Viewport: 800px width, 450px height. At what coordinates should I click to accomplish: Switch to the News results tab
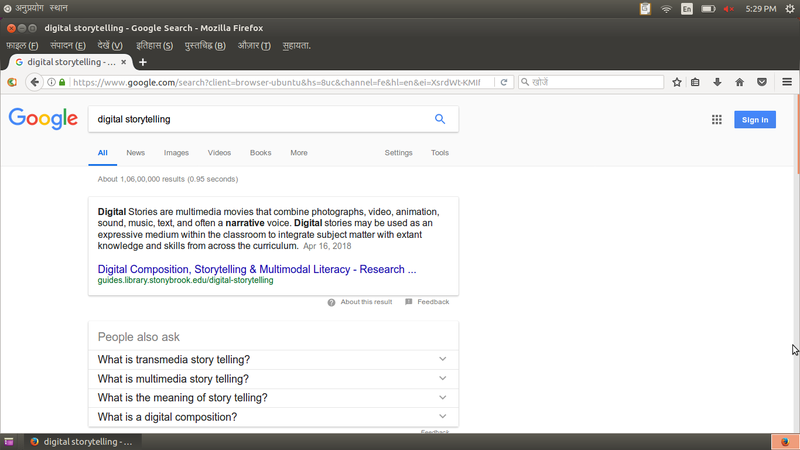point(136,153)
